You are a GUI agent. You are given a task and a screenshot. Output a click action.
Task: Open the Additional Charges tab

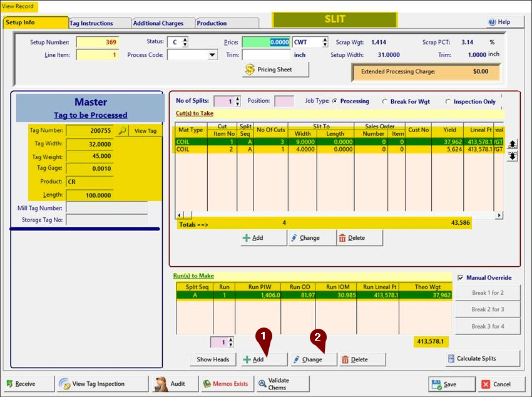pyautogui.click(x=158, y=23)
